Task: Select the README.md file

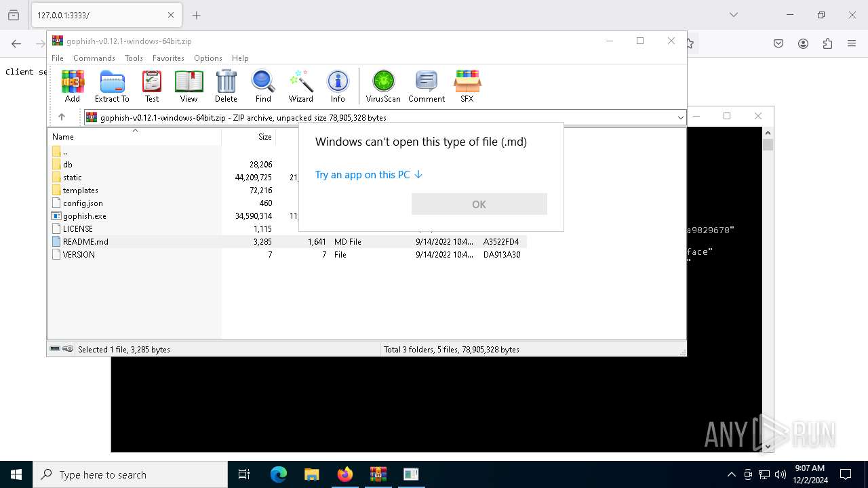Action: 85,242
